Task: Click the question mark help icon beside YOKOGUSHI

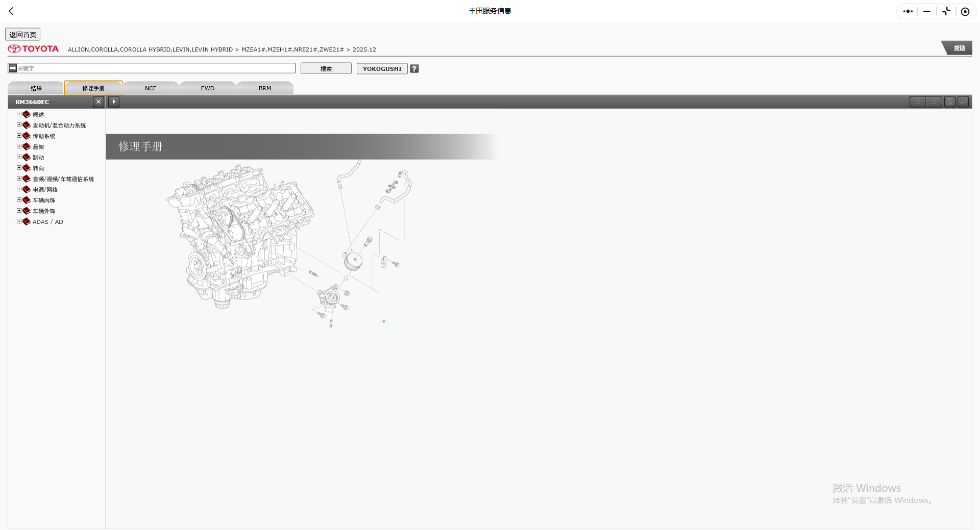Action: (x=414, y=68)
